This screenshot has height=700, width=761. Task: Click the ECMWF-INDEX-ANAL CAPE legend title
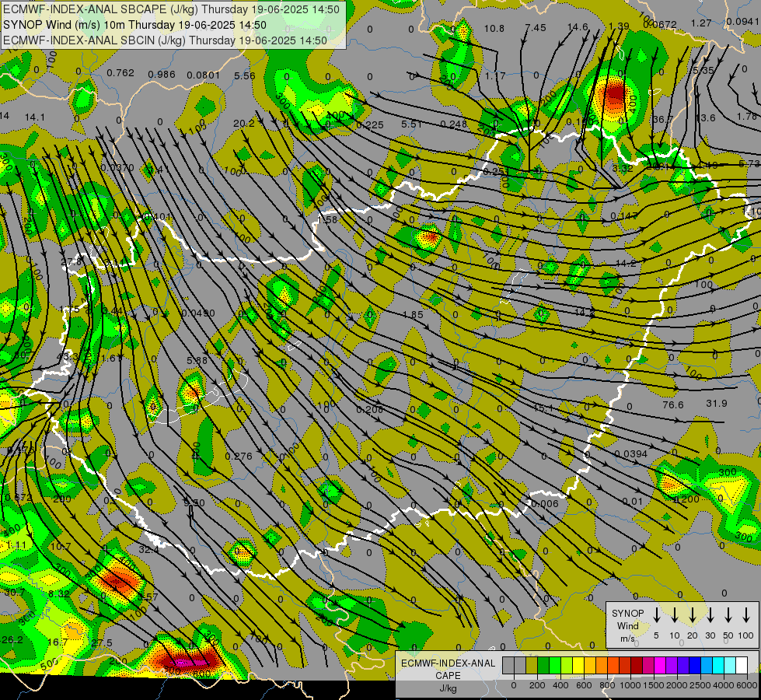[x=448, y=670]
